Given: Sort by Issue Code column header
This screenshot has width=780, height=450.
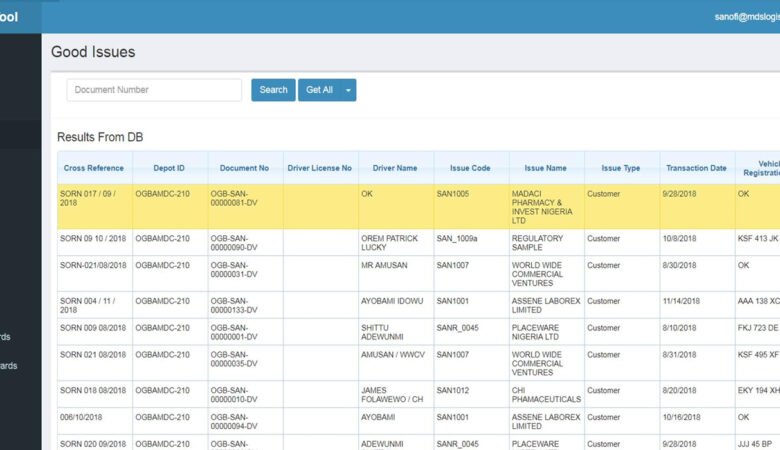Looking at the screenshot, I should coord(470,168).
